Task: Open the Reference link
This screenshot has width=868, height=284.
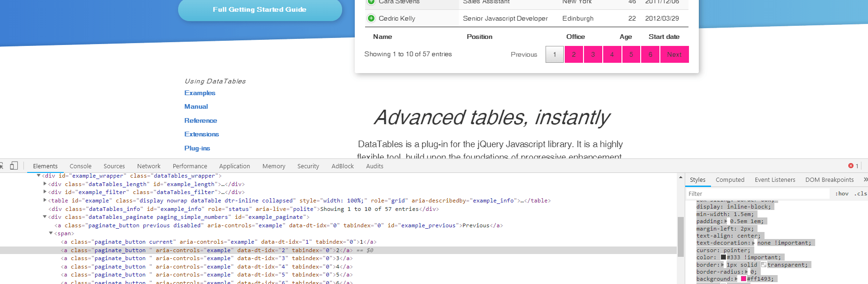Action: click(x=201, y=120)
